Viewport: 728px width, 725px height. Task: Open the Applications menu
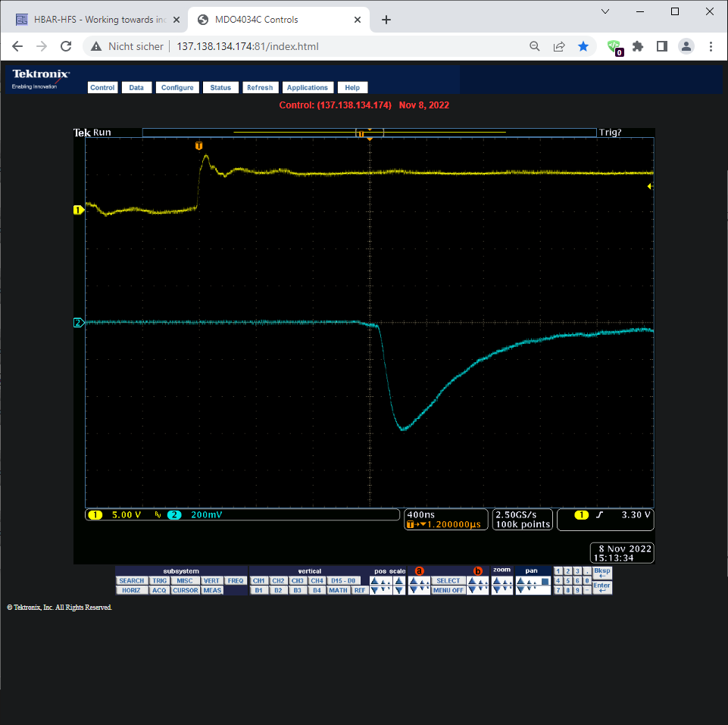pos(308,88)
